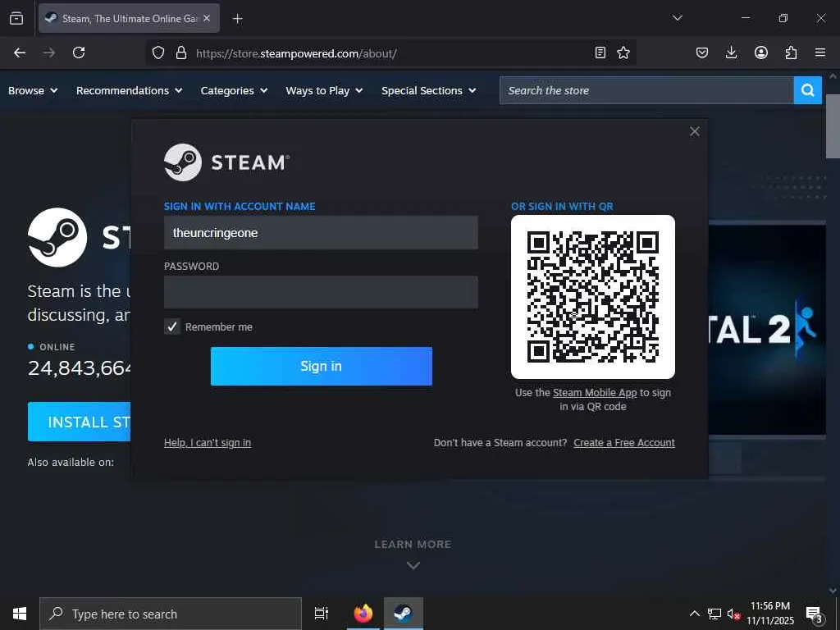Open the extensions puzzle icon
Image resolution: width=840 pixels, height=630 pixels.
pos(791,52)
